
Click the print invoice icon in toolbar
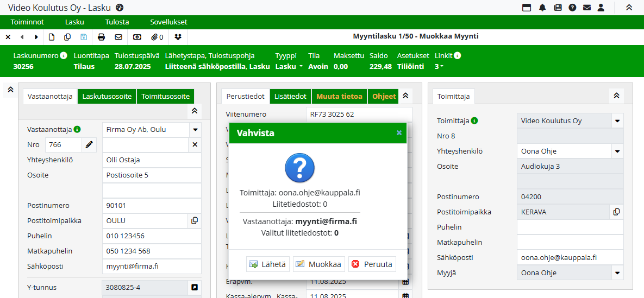point(101,37)
